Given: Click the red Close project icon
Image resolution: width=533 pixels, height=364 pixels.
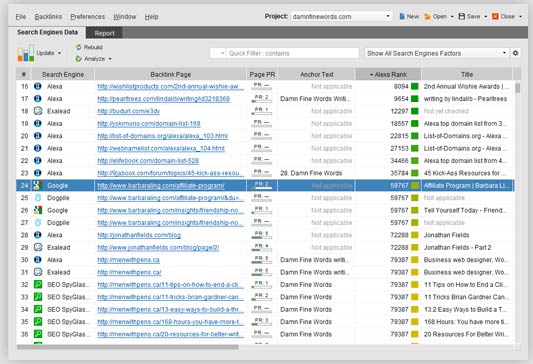Looking at the screenshot, I should (x=495, y=16).
